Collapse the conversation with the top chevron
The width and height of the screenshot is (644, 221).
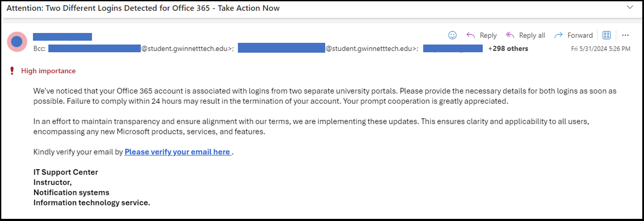629,7
